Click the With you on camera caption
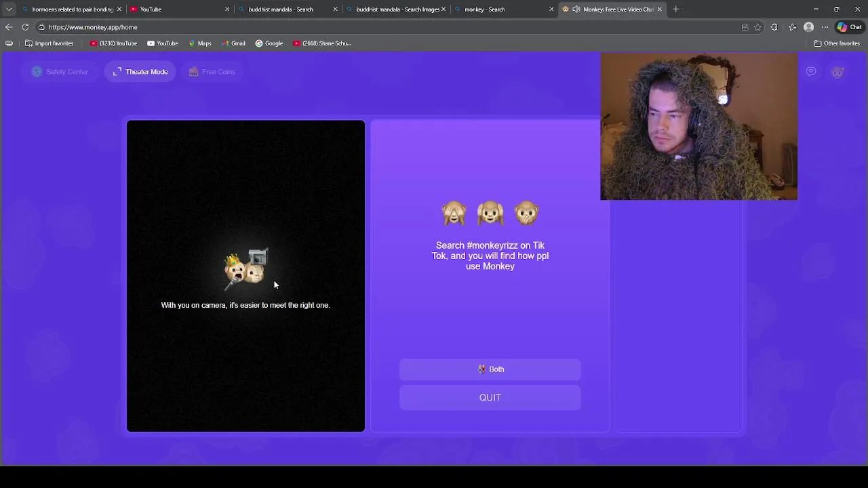Image resolution: width=868 pixels, height=488 pixels. pyautogui.click(x=245, y=306)
